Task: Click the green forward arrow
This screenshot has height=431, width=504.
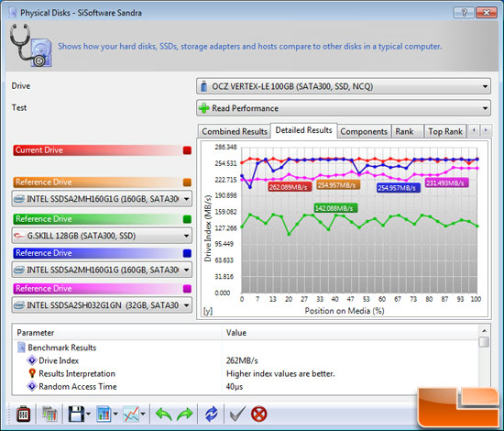Action: (x=185, y=414)
